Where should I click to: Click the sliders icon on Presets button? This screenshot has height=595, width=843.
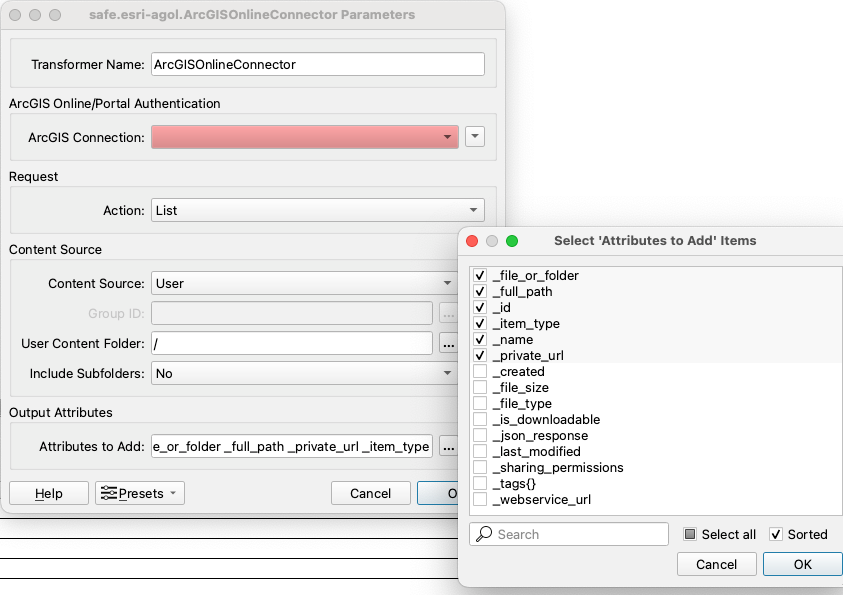[x=109, y=493]
